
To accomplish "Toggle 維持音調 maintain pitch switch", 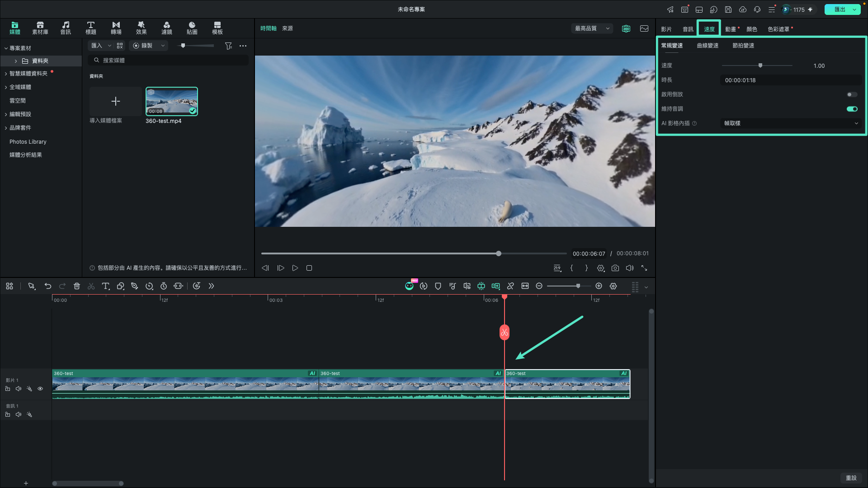I will coord(852,109).
